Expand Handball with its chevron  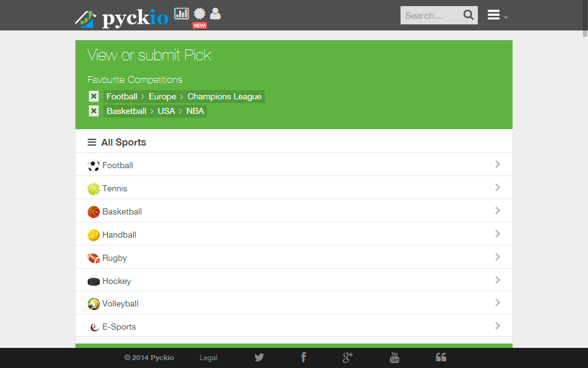(498, 234)
